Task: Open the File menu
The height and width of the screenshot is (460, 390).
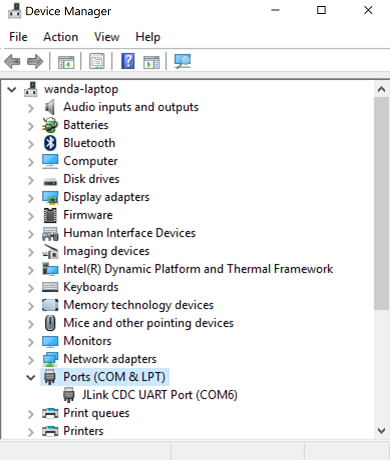Action: pyautogui.click(x=18, y=37)
